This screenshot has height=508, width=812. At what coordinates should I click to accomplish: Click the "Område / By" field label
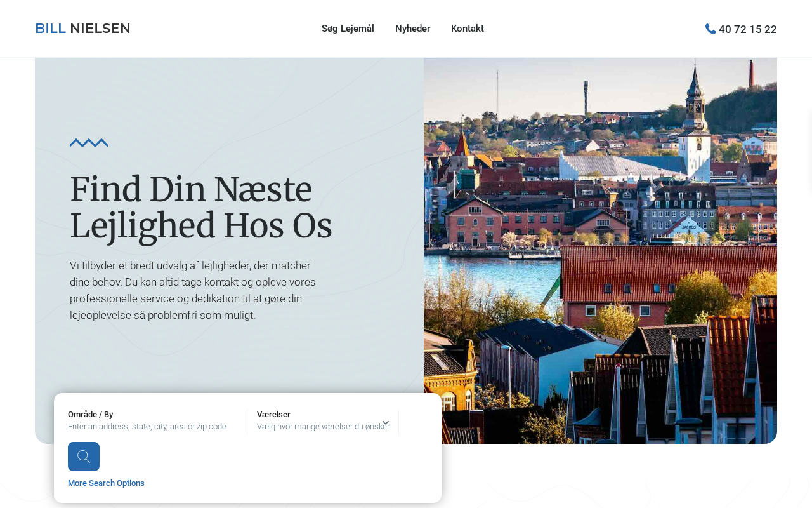91,415
